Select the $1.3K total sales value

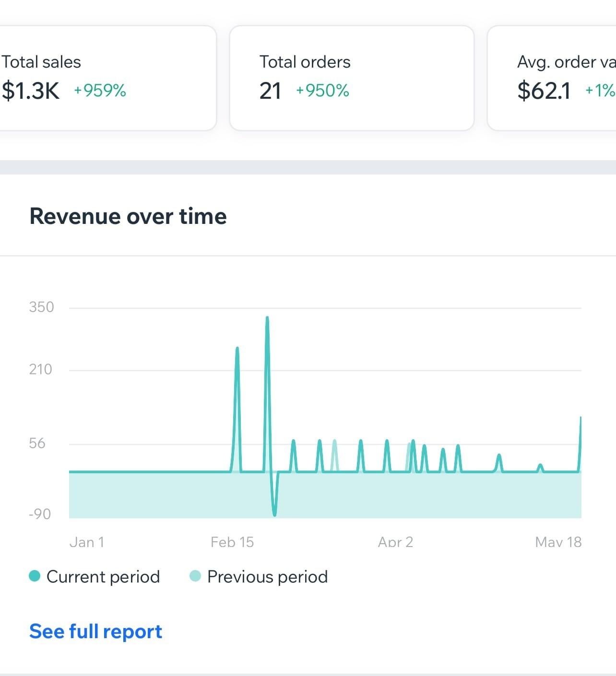(x=31, y=91)
